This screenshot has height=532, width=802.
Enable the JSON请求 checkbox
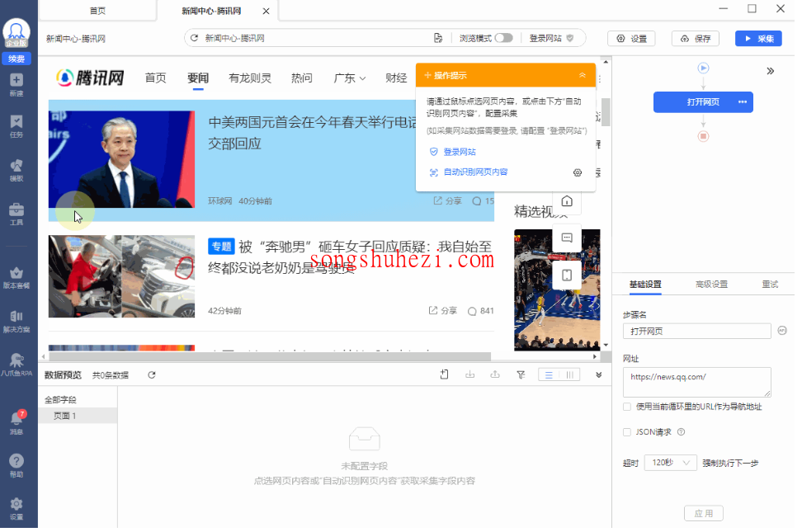[x=626, y=432]
